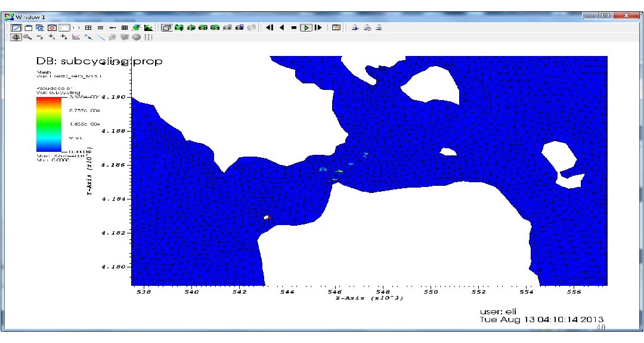This screenshot has width=644, height=343.
Task: Set the 2x2 window layout
Action: (x=88, y=28)
